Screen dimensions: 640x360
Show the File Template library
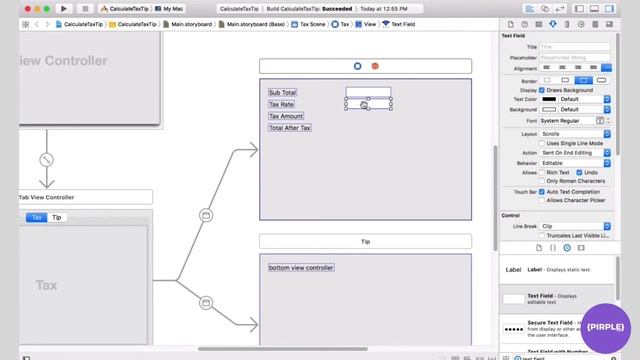tap(539, 248)
